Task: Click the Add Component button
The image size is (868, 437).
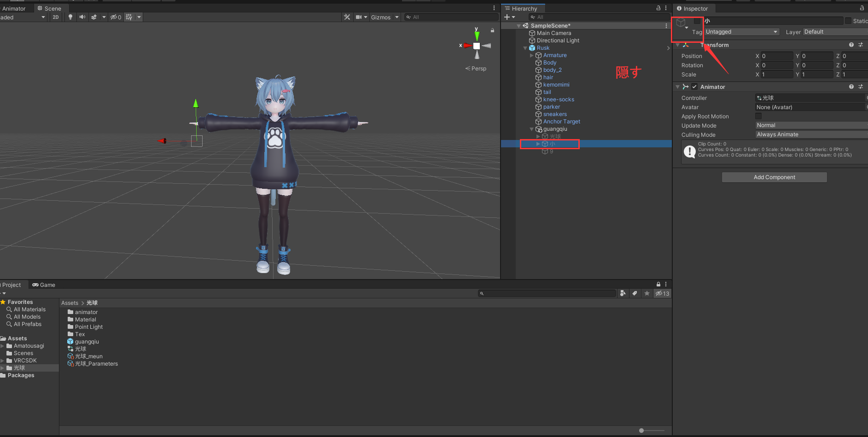Action: [774, 177]
